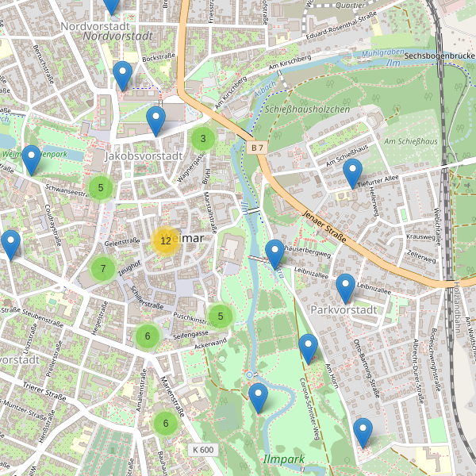
Task: Expand the green cluster marker labeled 3
Action: 203,138
